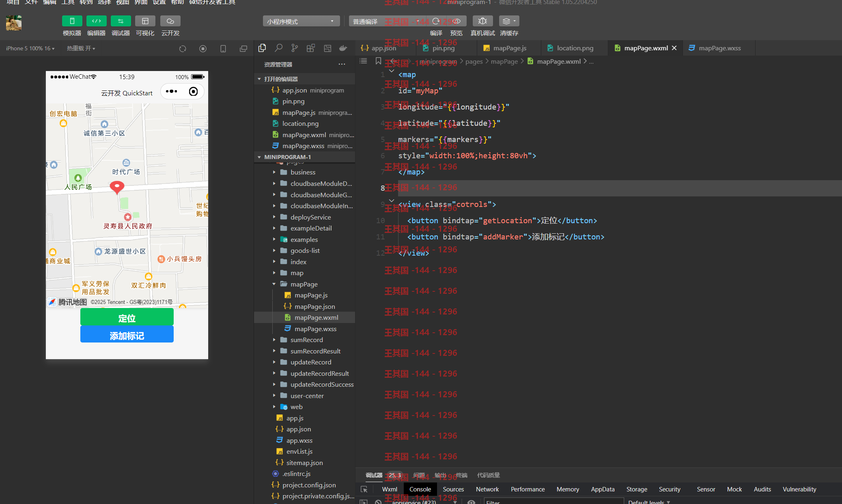The image size is (842, 504).
Task: Switch to the location.png editor tab
Action: click(x=575, y=48)
